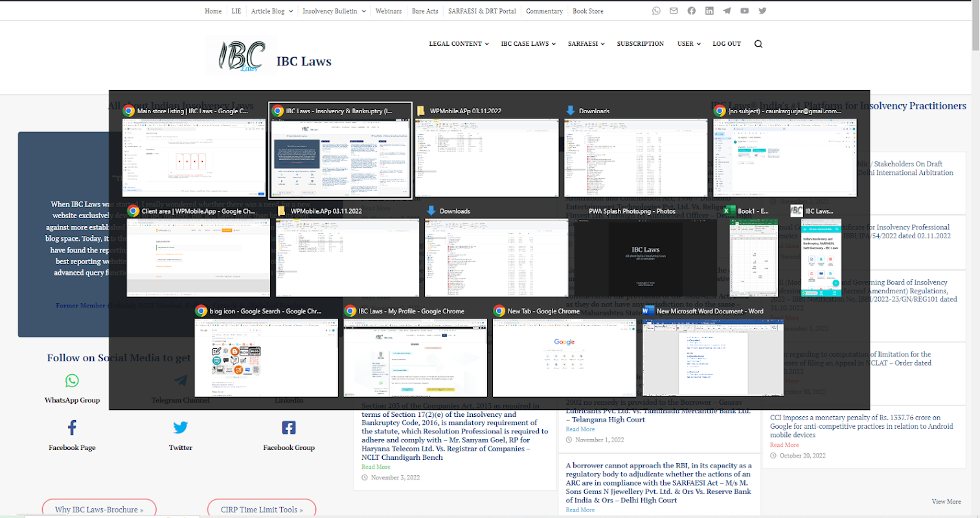Screen dimensions: 980x518
Task: Click Read More under the CCI penalty article
Action: [x=784, y=445]
